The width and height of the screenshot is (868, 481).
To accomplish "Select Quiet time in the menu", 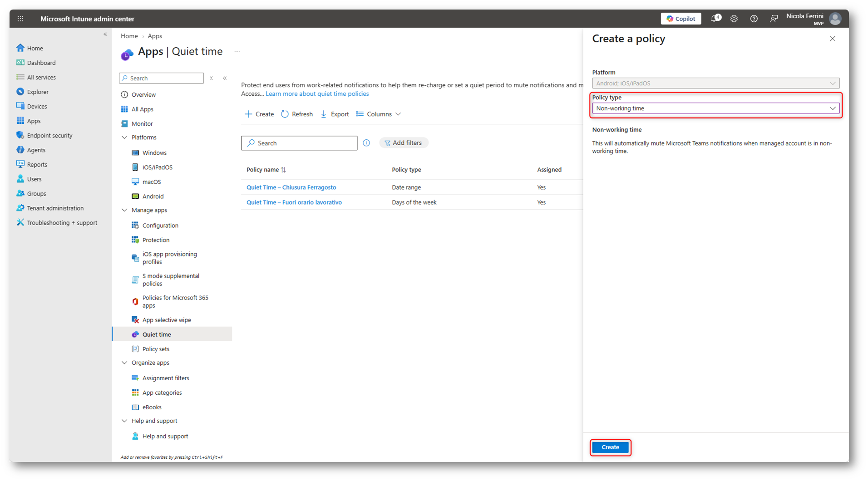I will [x=172, y=334].
